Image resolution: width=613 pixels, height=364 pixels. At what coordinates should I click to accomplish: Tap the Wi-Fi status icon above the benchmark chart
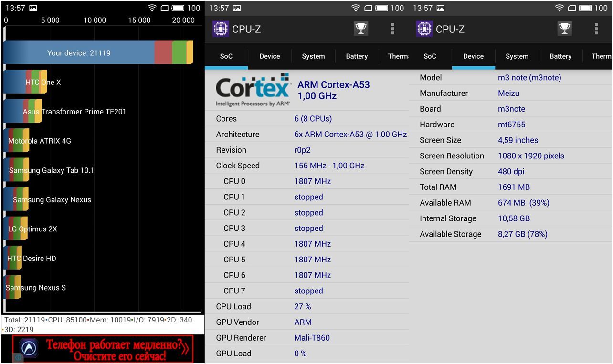click(152, 8)
